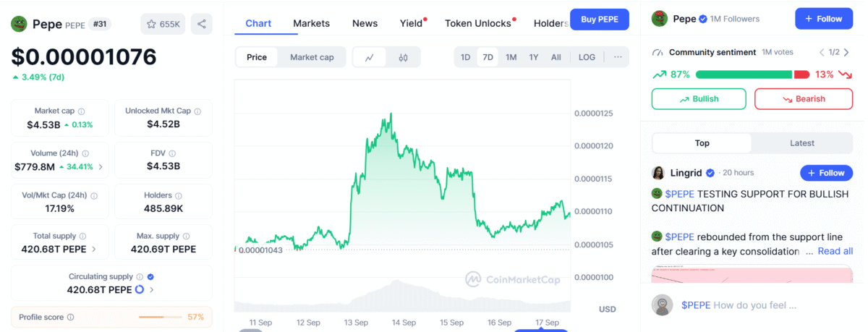
Task: Select the Top feed tab
Action: point(702,143)
